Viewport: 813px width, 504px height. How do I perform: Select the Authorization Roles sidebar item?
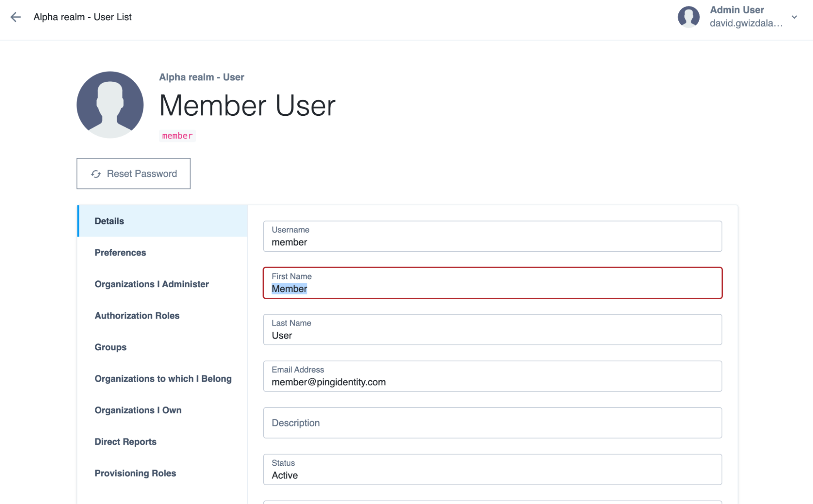[137, 316]
